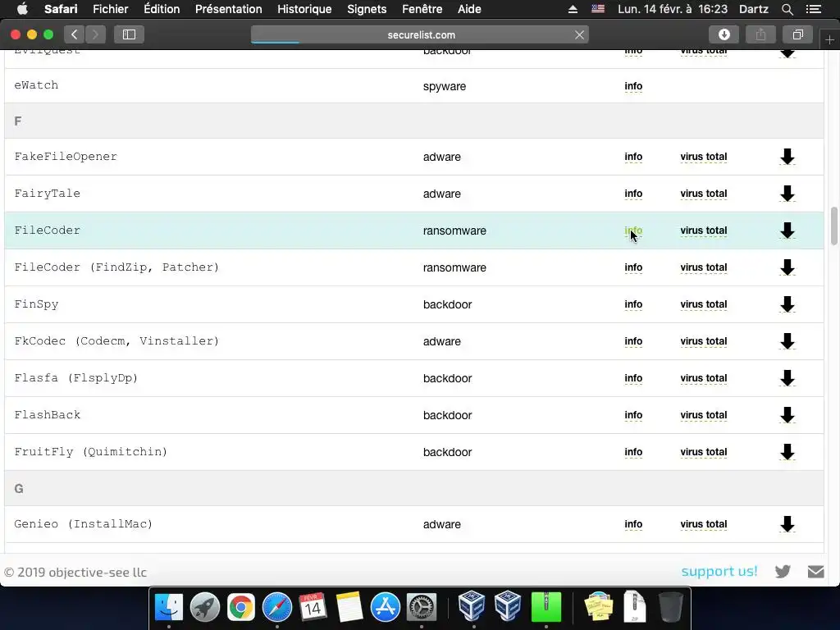Download the FkCodec sample
This screenshot has height=630, width=840.
(787, 341)
